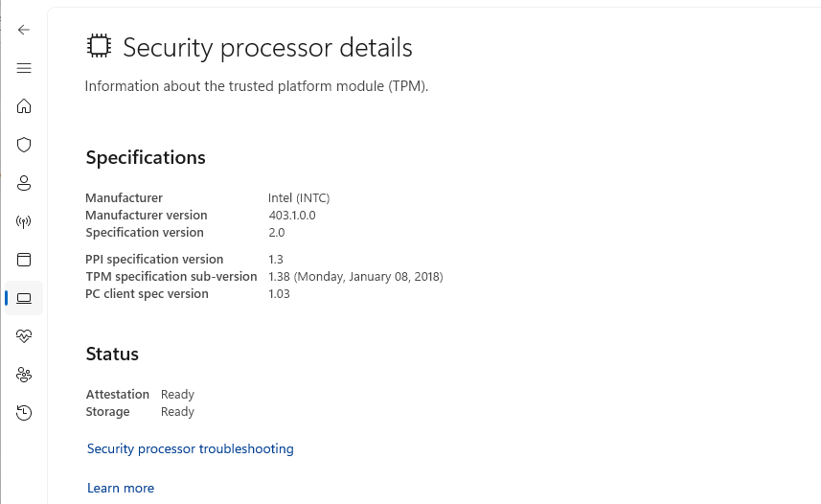Open the Home page
The width and height of the screenshot is (821, 504).
tap(24, 106)
